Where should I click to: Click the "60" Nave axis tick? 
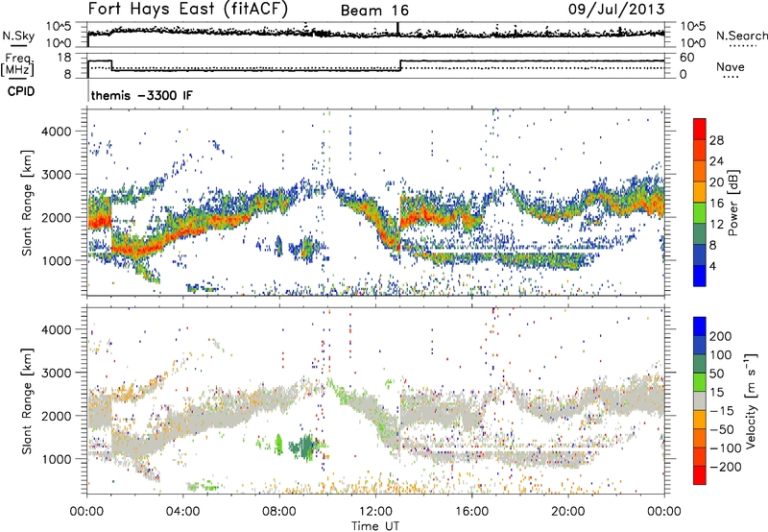tap(687, 58)
